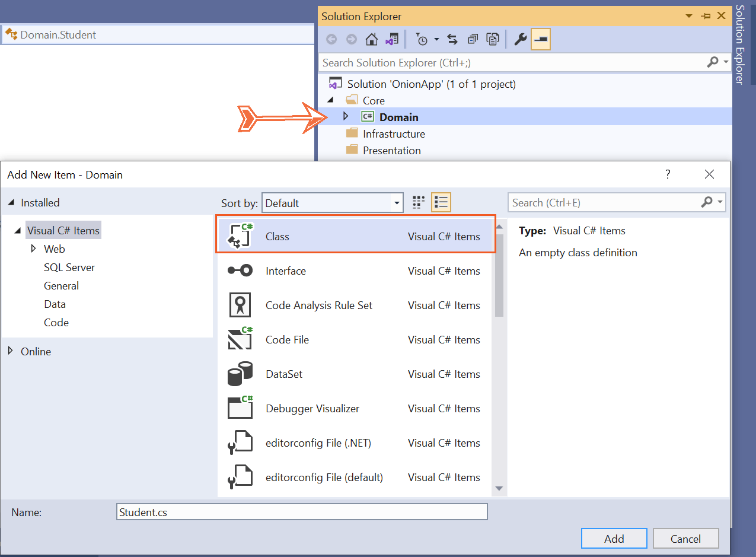Image resolution: width=756 pixels, height=557 pixels.
Task: Click the Solution Explorer search magnifier icon
Action: pos(713,62)
